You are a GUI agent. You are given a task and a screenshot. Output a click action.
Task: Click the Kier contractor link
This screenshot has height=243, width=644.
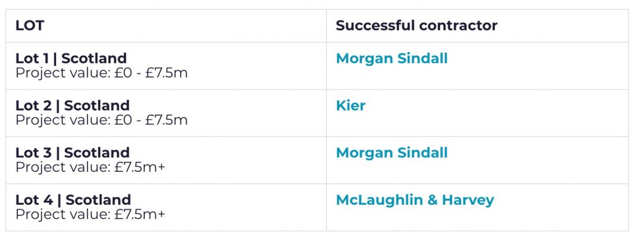tap(350, 106)
